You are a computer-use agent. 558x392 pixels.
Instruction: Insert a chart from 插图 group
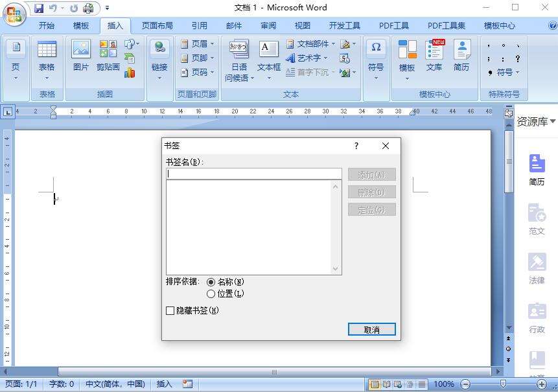(130, 73)
